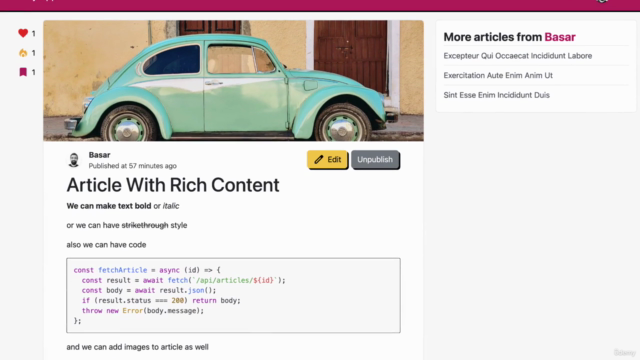Open article Excepteur Qui Occaecat Incididunt Labore
The height and width of the screenshot is (360, 640).
coord(518,56)
